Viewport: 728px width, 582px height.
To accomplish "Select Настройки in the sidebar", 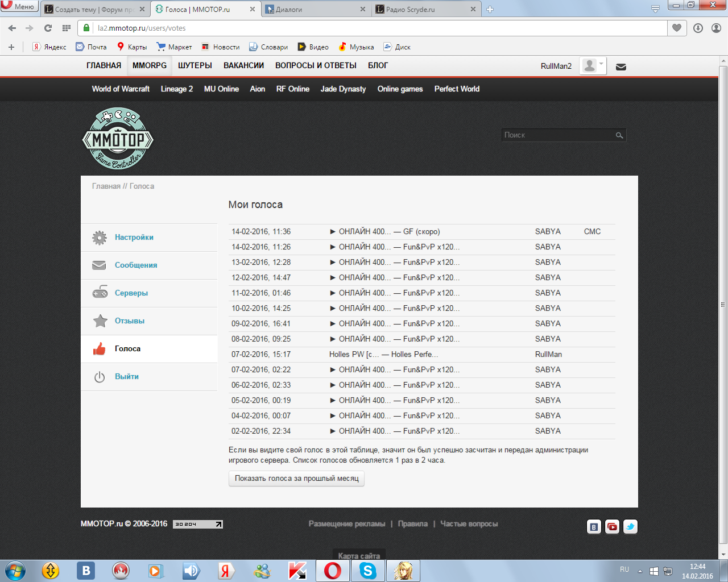I will click(134, 238).
